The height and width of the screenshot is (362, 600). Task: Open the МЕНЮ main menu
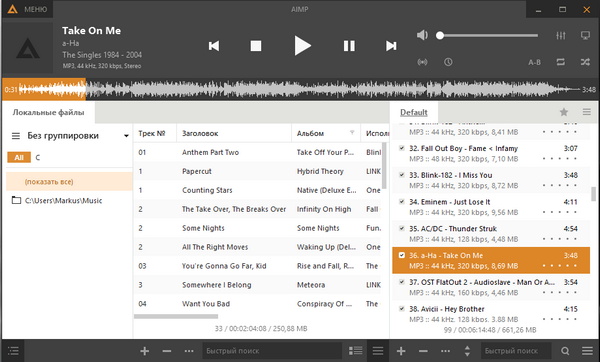pyautogui.click(x=28, y=9)
